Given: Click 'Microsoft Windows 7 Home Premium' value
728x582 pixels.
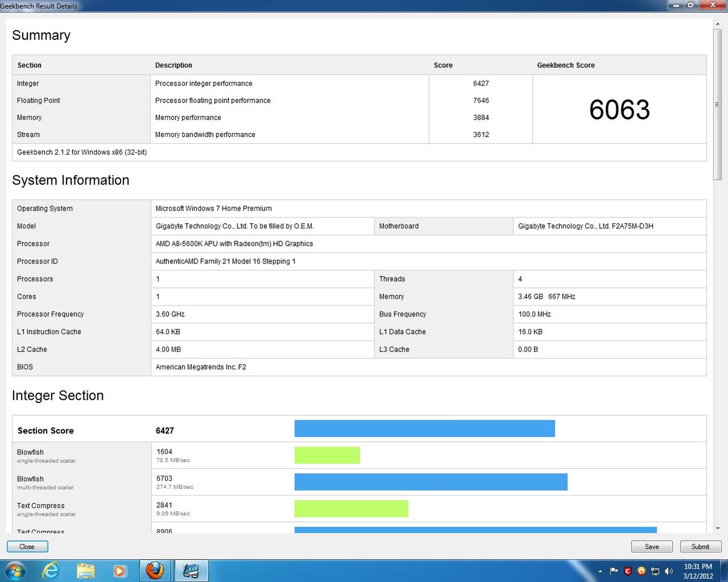Looking at the screenshot, I should tap(213, 209).
